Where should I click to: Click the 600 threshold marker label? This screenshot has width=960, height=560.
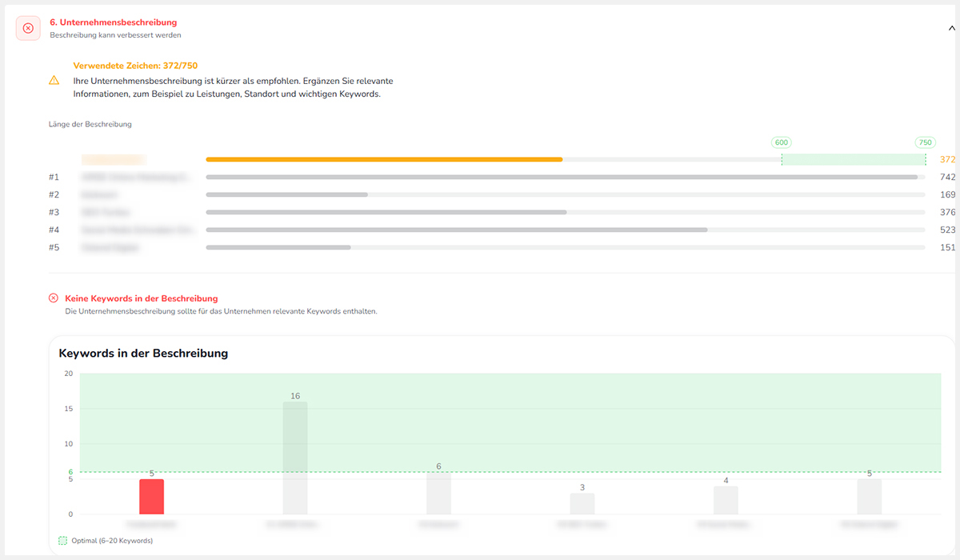click(782, 142)
